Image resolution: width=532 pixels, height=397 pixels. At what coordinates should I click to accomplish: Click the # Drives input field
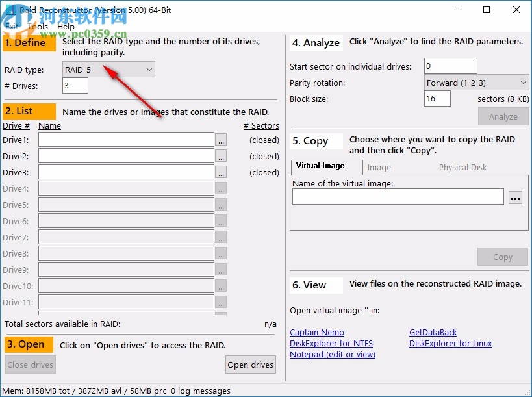pyautogui.click(x=75, y=86)
